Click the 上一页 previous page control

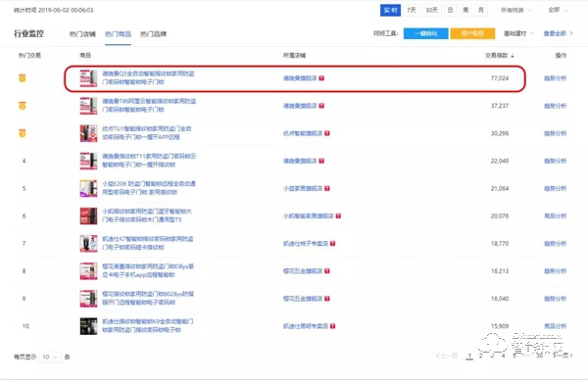(x=447, y=356)
